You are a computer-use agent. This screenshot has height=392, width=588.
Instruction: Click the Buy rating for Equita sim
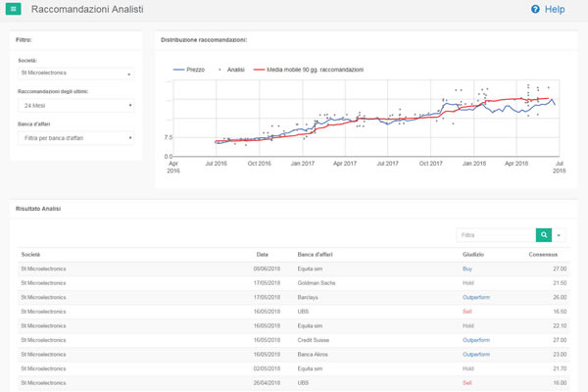pos(467,268)
